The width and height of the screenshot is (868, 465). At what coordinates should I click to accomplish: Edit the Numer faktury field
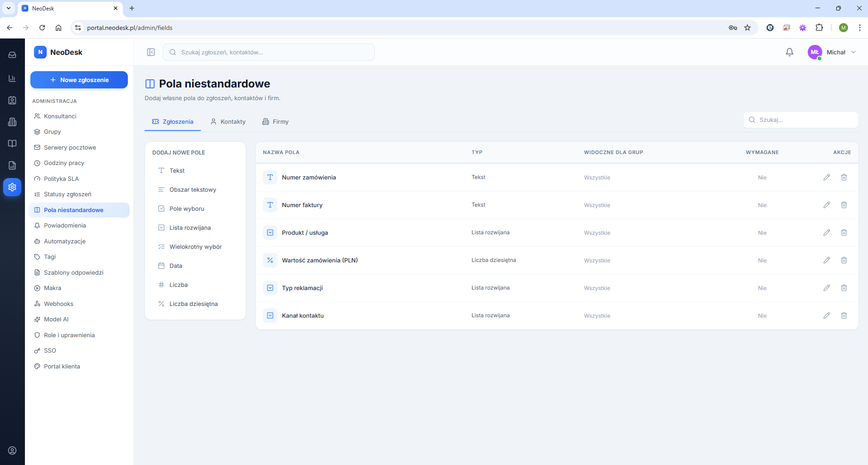827,205
